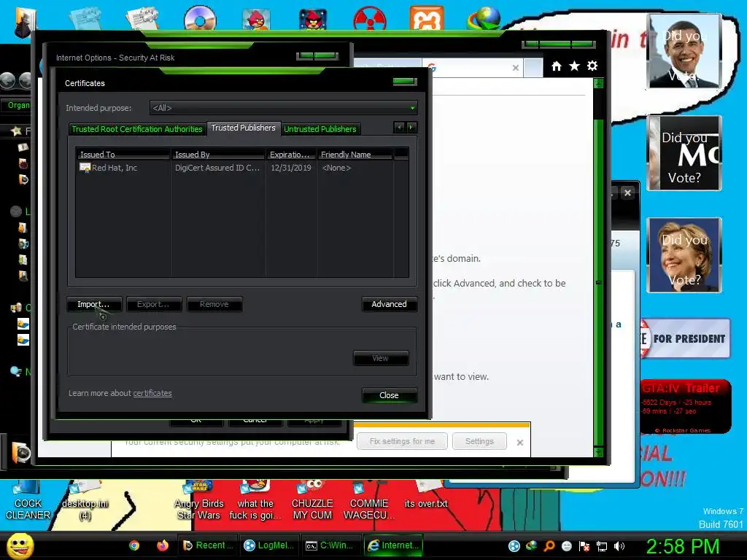This screenshot has height=560, width=747.
Task: Open the orange XAMPP desktop icon
Action: (x=427, y=18)
